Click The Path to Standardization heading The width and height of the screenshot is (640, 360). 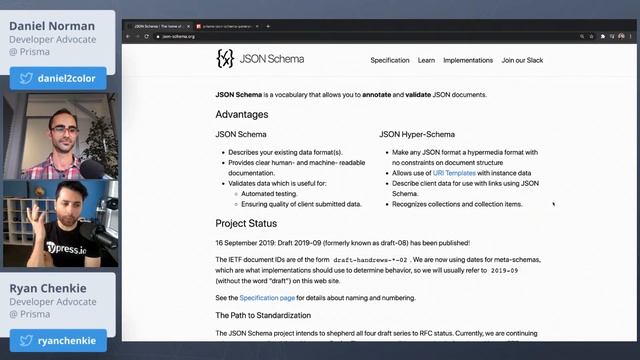click(x=263, y=316)
